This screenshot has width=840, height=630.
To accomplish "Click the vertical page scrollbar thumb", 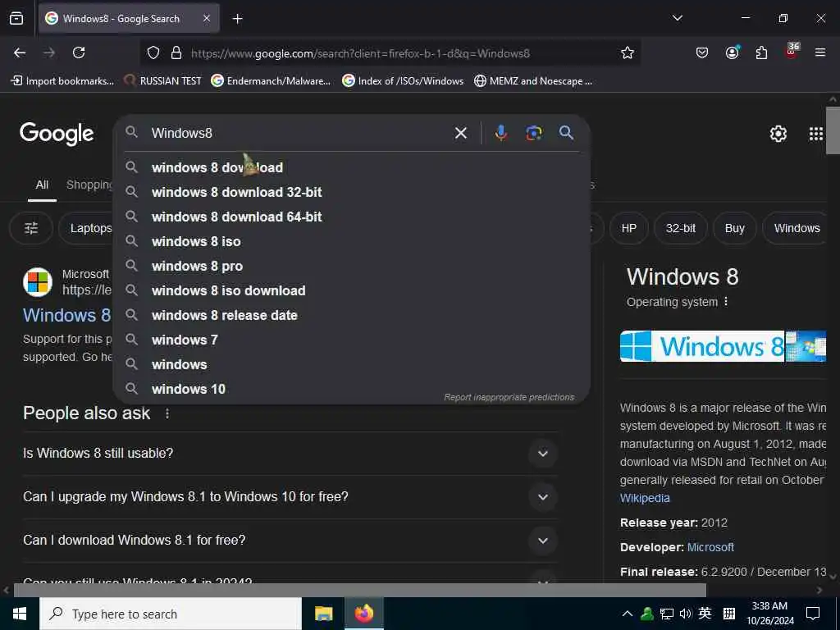I will point(833,130).
